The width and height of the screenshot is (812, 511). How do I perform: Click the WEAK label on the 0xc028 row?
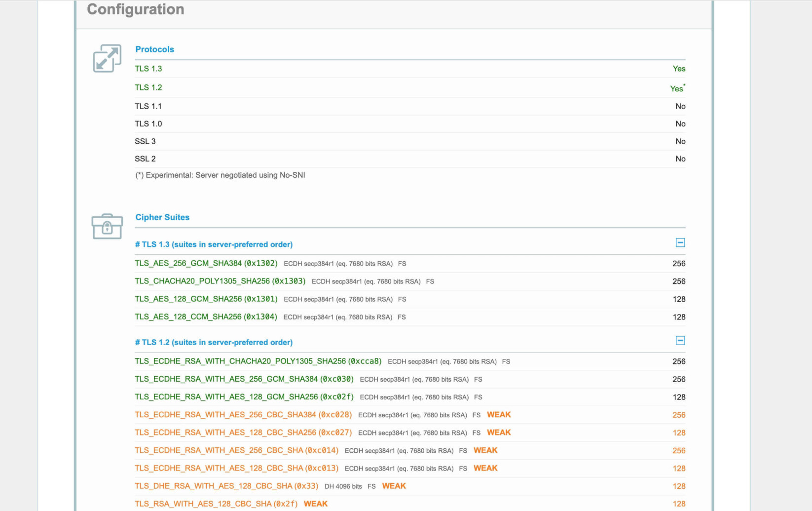[x=499, y=415]
